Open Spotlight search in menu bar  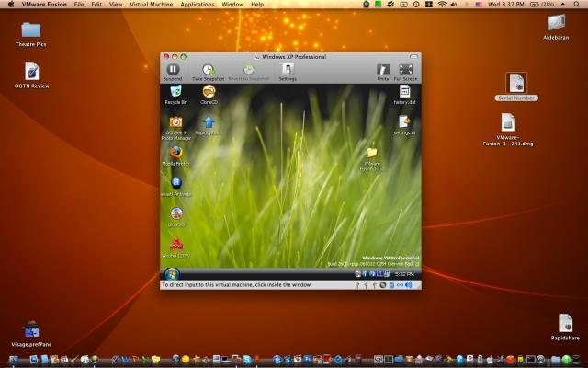(576, 5)
